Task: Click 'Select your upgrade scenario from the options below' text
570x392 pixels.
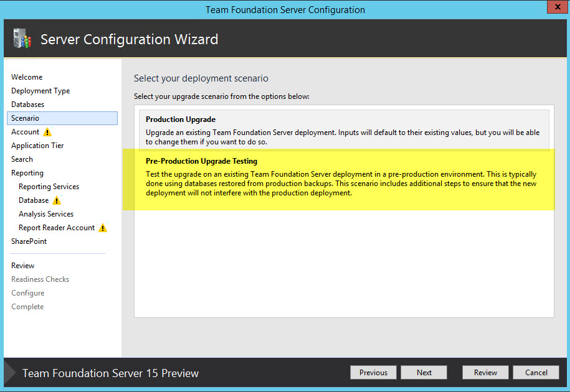Action: pos(222,96)
